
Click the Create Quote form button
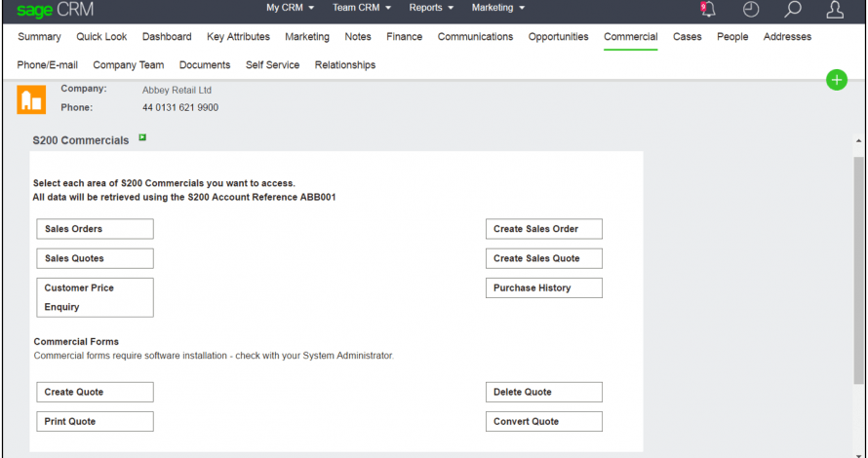[96, 392]
